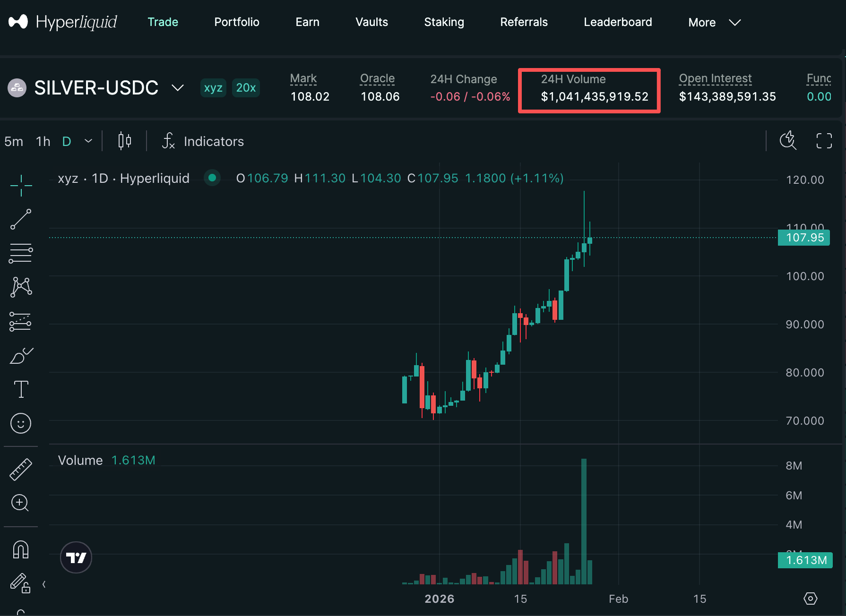Click the TradingView logo

pyautogui.click(x=76, y=557)
